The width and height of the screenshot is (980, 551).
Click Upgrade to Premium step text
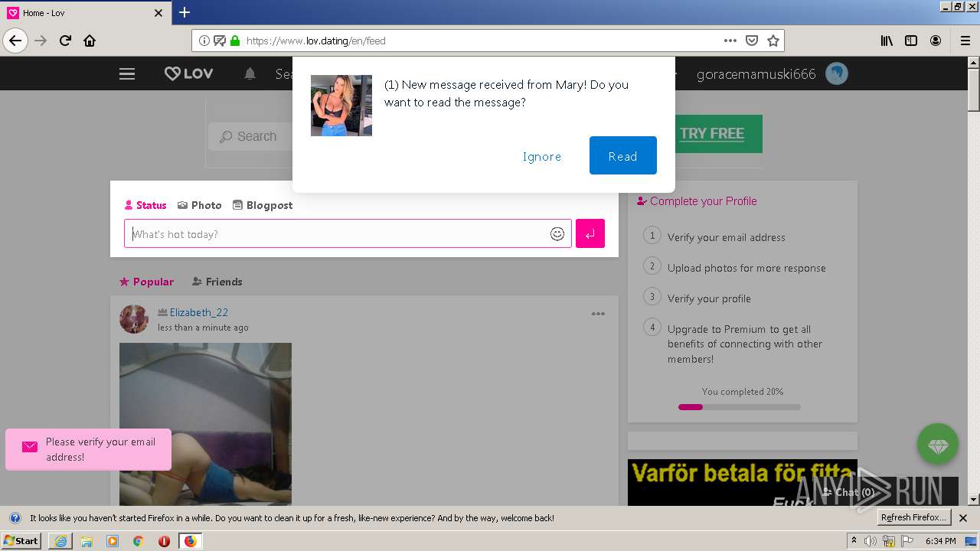pos(745,344)
